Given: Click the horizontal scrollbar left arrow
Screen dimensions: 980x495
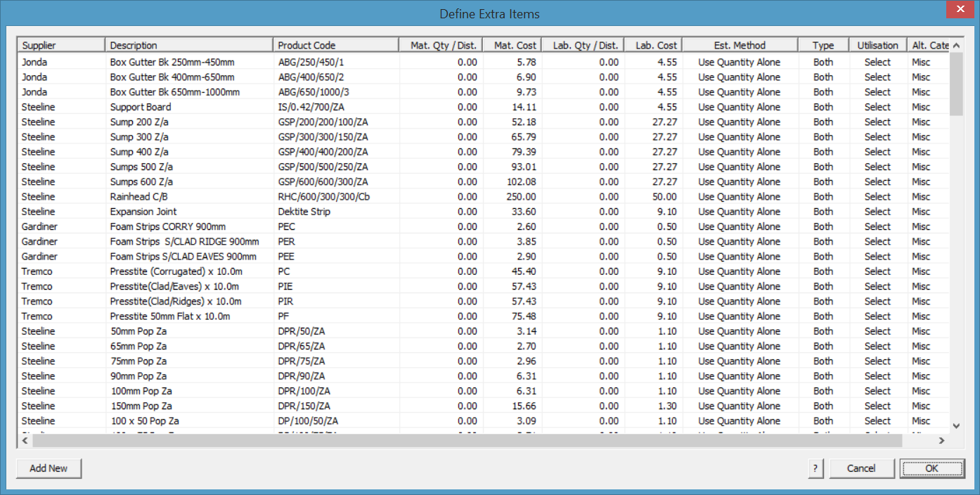Looking at the screenshot, I should tap(25, 440).
